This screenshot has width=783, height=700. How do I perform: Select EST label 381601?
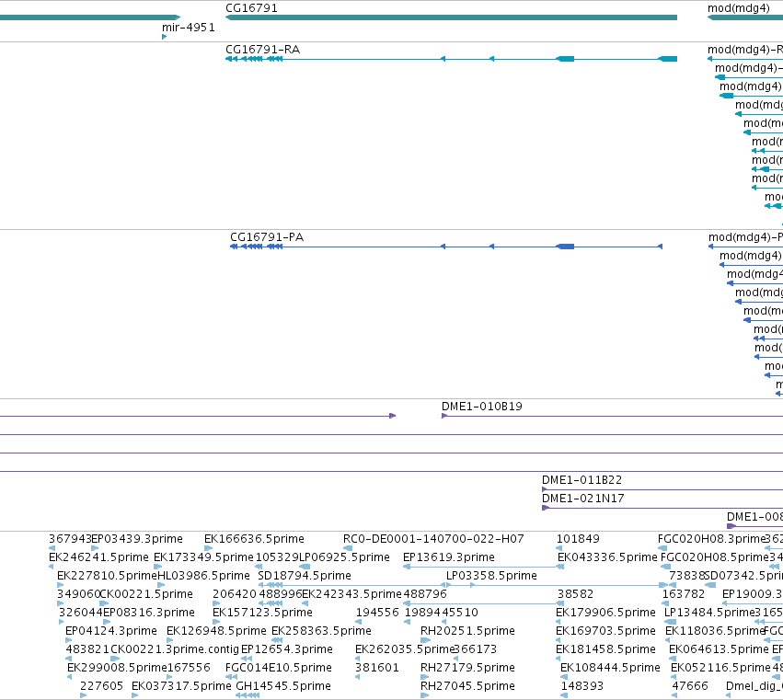377,668
